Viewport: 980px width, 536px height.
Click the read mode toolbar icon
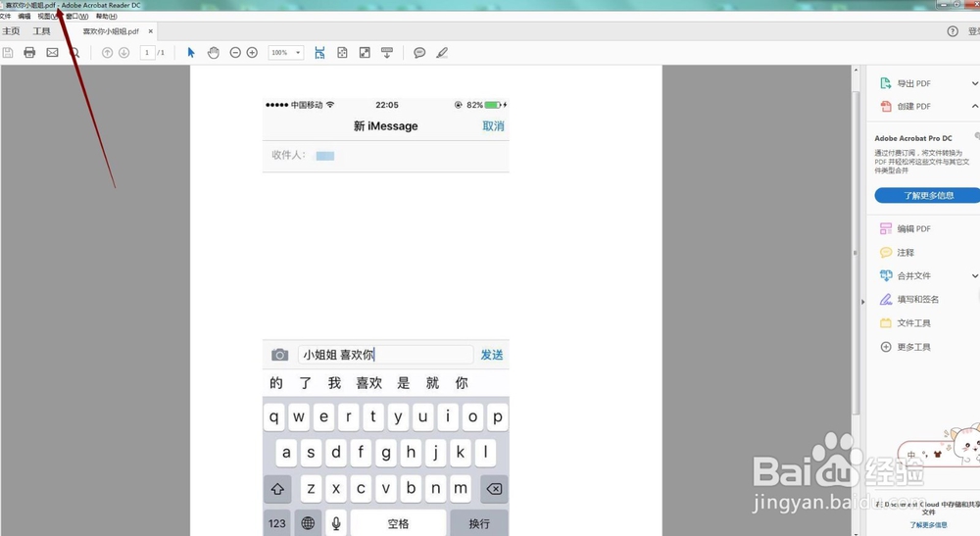tap(387, 53)
